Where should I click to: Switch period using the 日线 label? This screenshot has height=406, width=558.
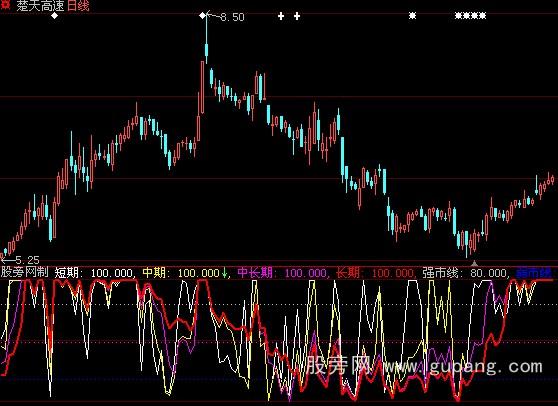point(78,5)
